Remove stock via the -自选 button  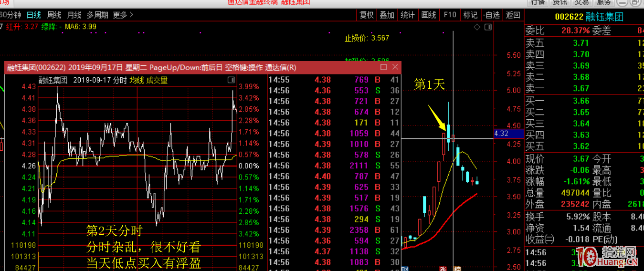point(491,15)
